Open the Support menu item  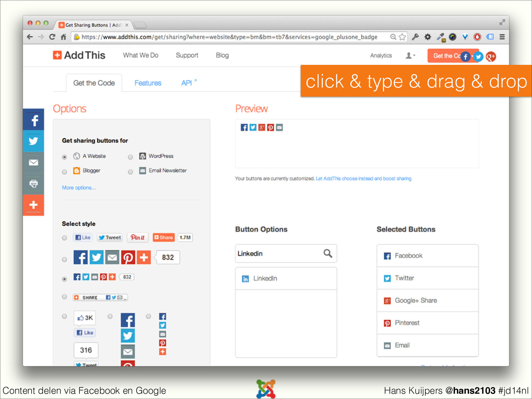[x=187, y=55]
